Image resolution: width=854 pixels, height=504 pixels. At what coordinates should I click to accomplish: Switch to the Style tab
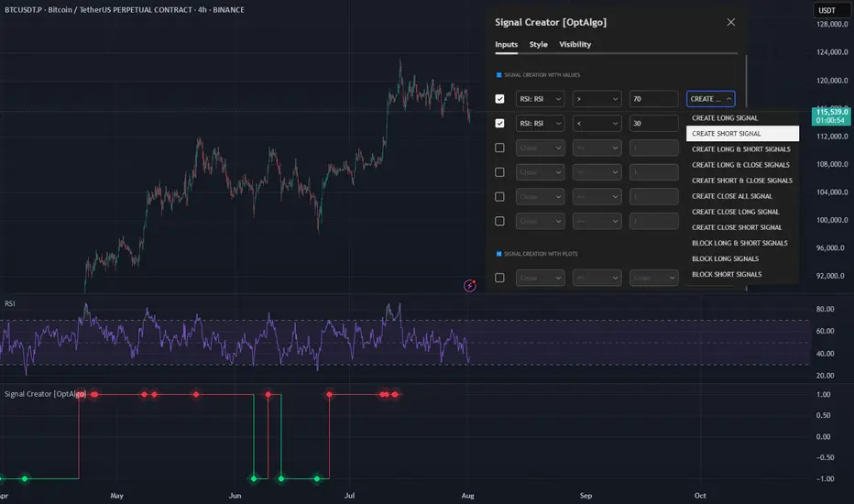tap(539, 44)
